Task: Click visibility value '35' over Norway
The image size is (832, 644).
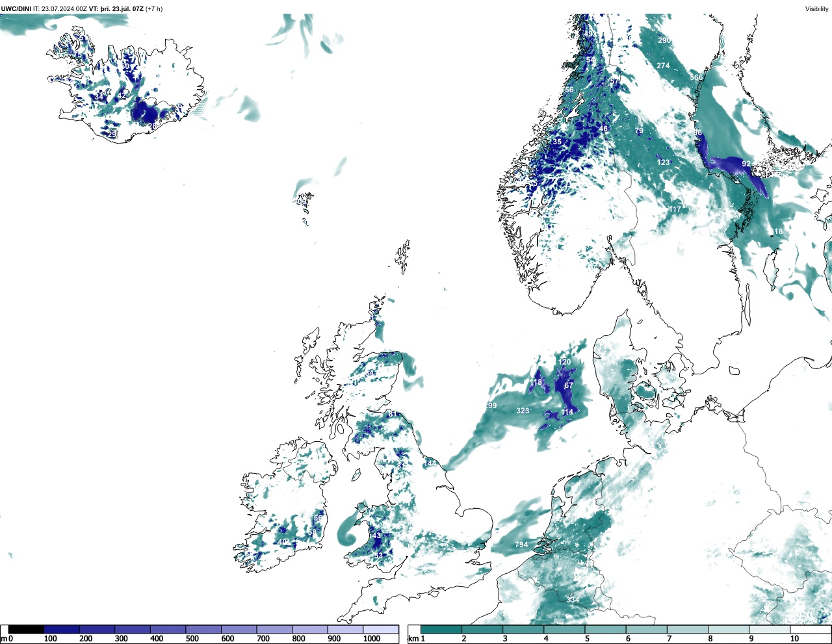Action: tap(557, 142)
